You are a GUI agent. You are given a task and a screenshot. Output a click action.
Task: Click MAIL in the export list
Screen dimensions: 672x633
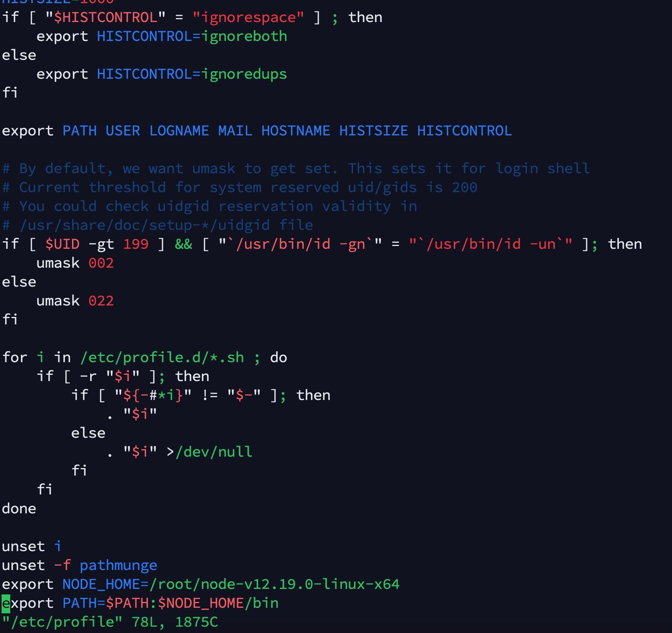(235, 131)
